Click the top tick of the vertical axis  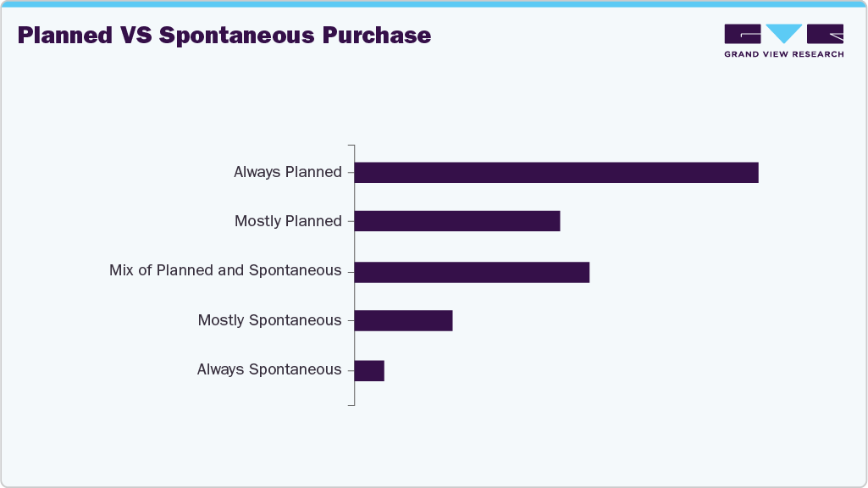(351, 147)
